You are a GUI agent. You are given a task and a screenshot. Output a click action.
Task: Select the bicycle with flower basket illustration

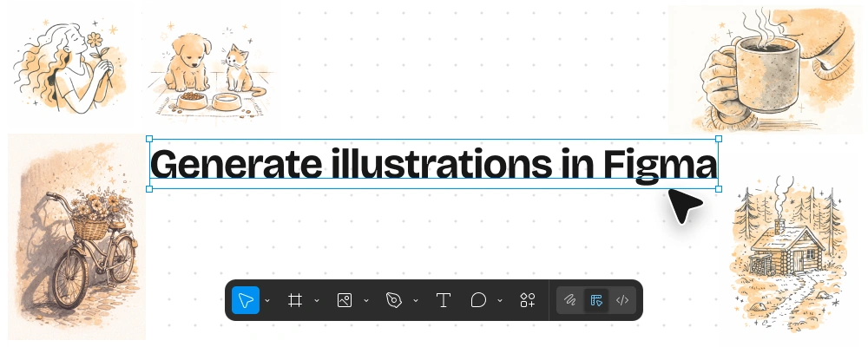pyautogui.click(x=78, y=236)
